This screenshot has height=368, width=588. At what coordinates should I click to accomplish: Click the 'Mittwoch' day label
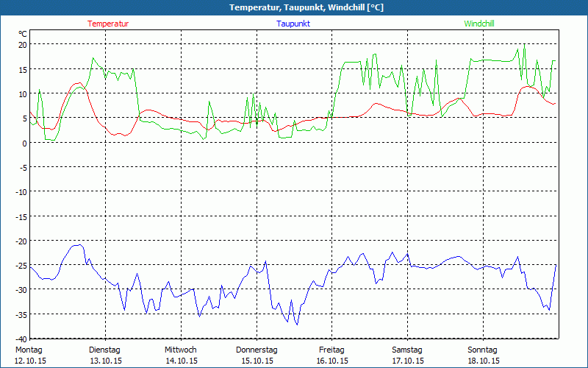(x=180, y=350)
